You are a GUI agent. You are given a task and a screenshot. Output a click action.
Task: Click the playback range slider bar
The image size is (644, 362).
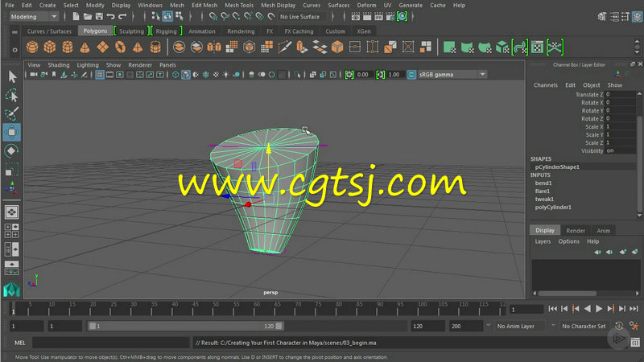186,326
